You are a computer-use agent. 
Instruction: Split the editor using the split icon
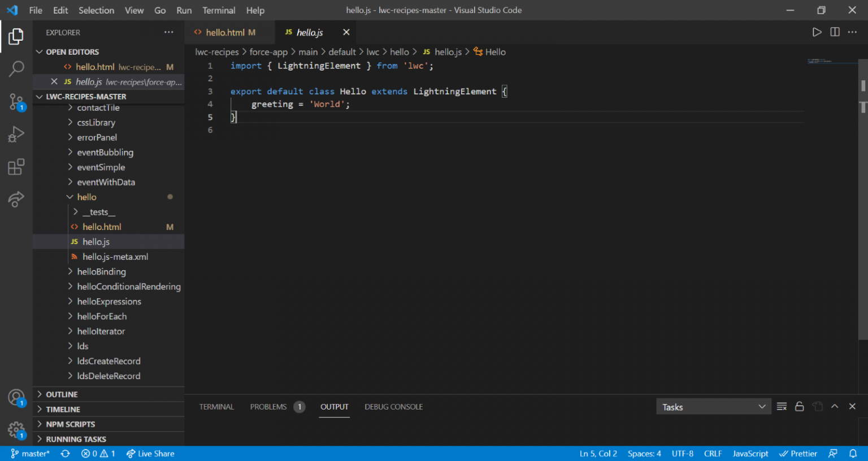point(835,32)
